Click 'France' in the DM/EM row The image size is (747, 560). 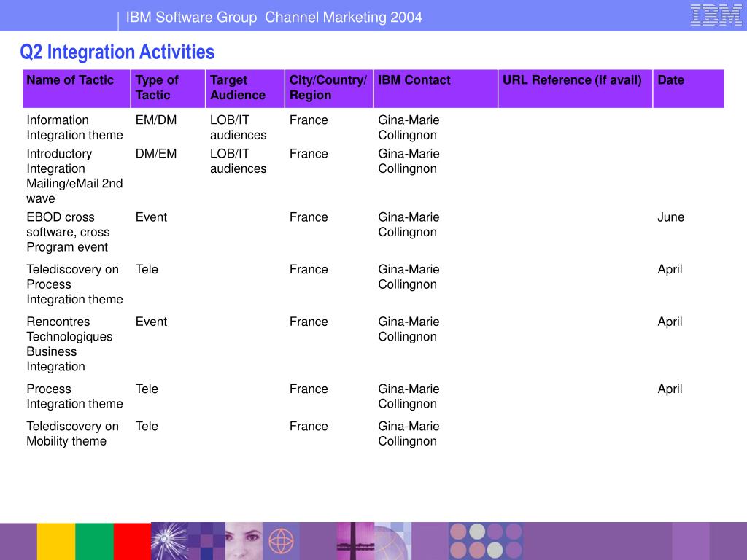309,154
